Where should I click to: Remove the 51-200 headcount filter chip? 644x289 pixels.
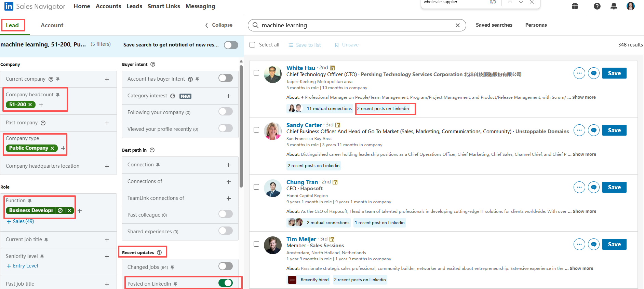(x=30, y=105)
